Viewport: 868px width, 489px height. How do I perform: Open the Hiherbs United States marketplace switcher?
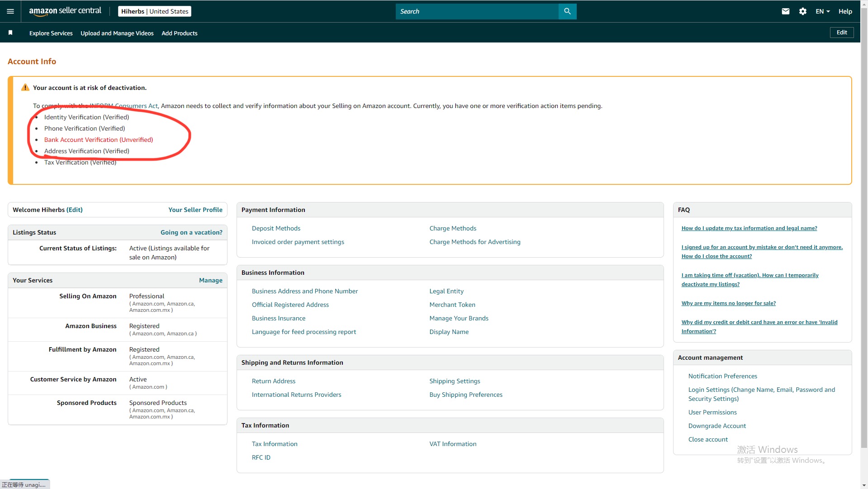[155, 11]
